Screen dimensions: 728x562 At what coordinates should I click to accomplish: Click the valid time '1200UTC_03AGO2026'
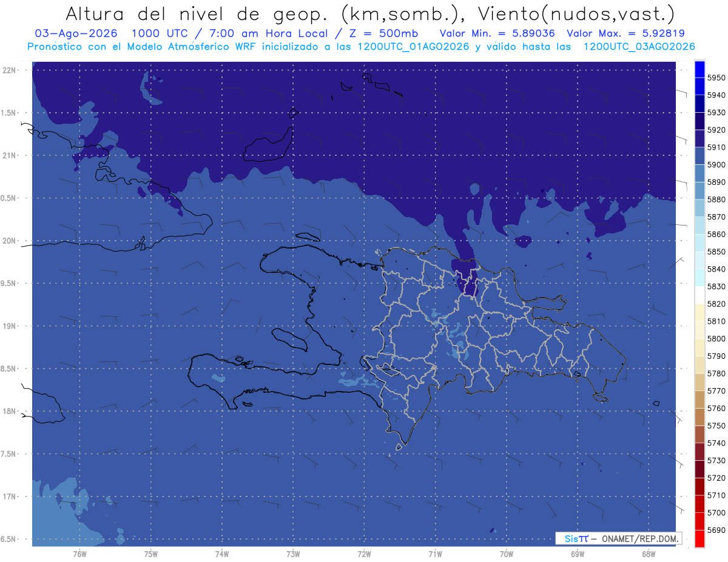click(639, 47)
